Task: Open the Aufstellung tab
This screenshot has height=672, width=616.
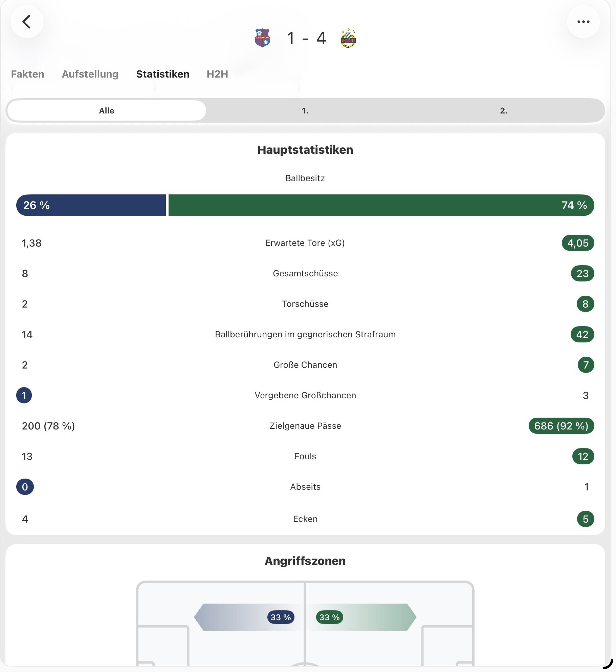Action: [90, 74]
